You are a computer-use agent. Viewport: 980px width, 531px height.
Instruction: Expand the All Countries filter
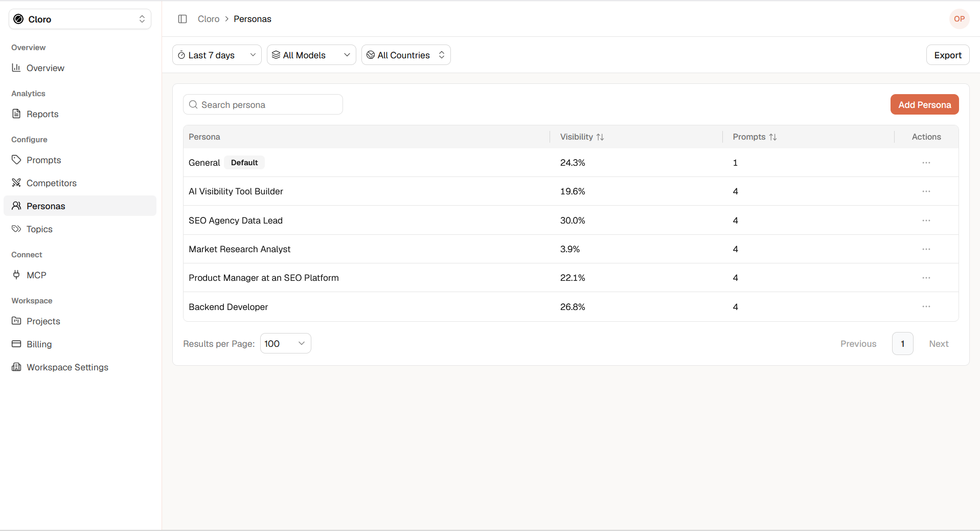pyautogui.click(x=406, y=55)
